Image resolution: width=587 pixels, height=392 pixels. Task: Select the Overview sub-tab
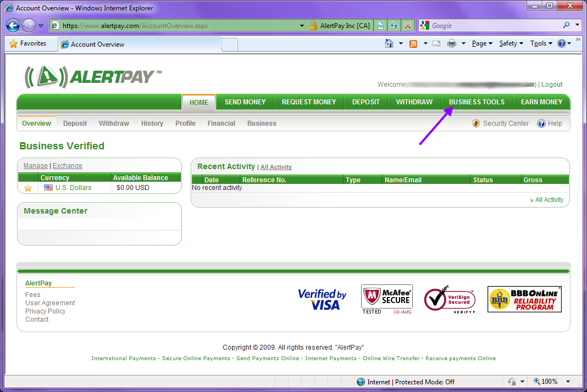[x=36, y=124]
